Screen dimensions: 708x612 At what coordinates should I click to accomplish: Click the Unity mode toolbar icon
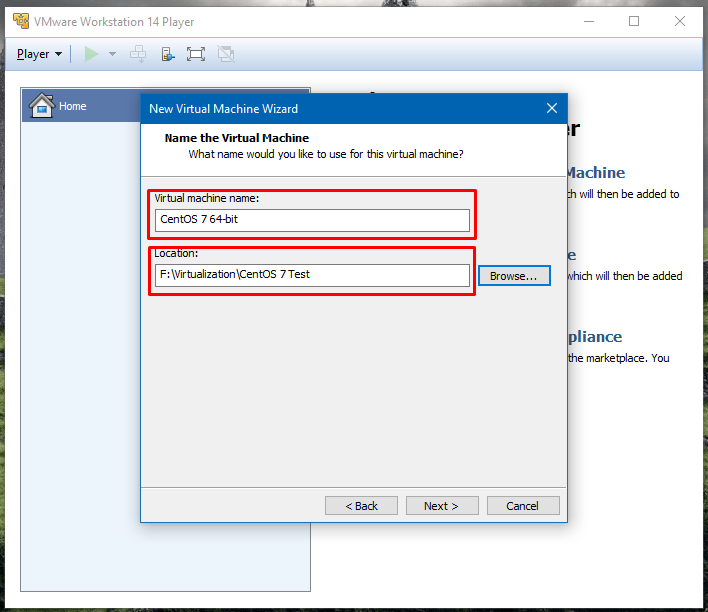click(x=226, y=54)
